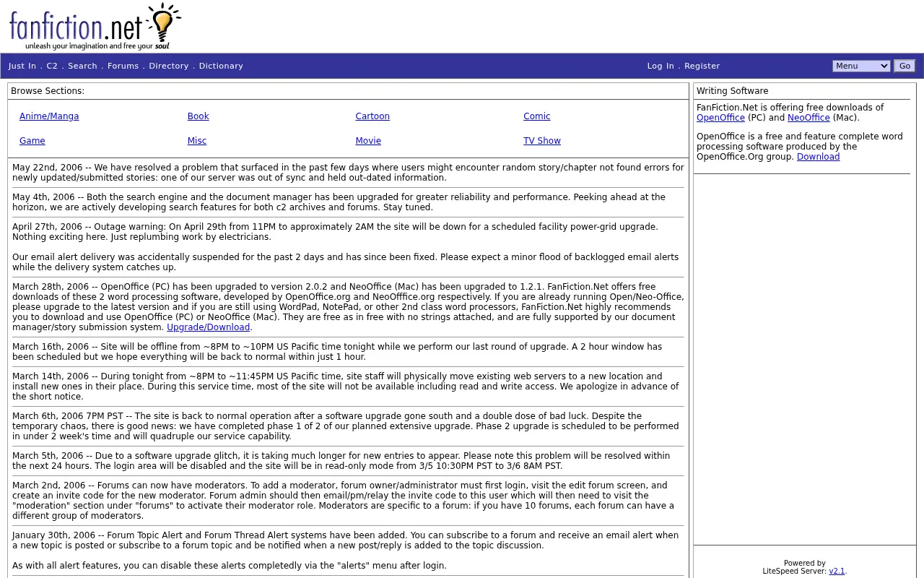Click the 'OpenOffice is a free' description paragraph

click(800, 147)
